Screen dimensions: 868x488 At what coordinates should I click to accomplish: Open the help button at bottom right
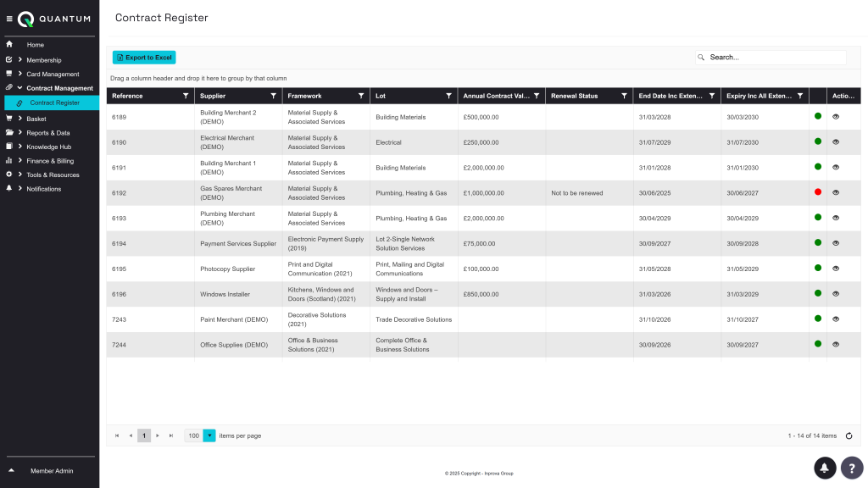click(x=853, y=468)
